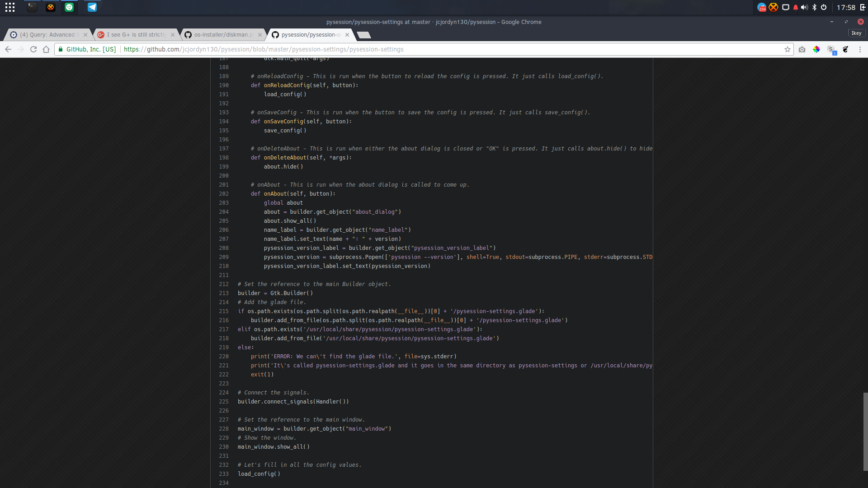
Task: Open the terminal from the panel
Action: pos(32,7)
